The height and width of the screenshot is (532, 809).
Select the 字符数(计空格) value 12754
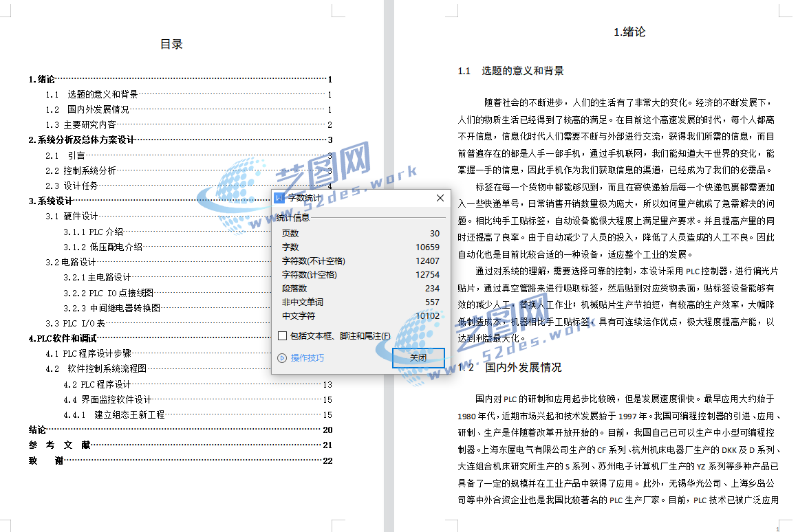[x=428, y=275]
